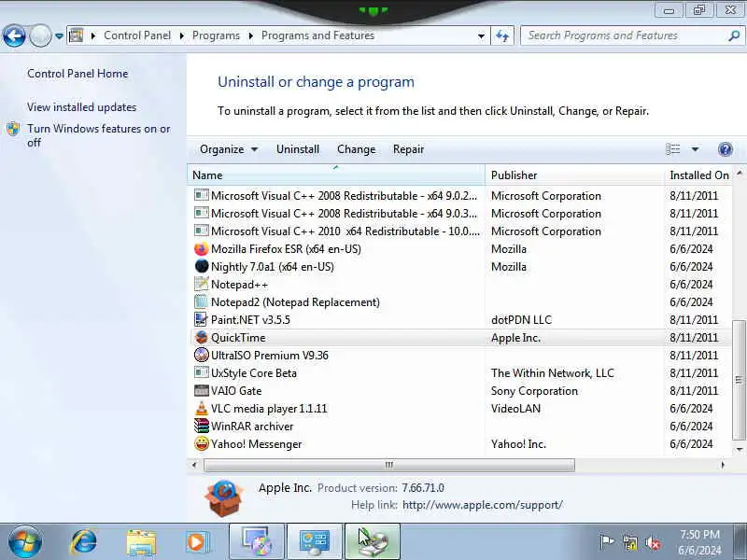Select Mozilla Firefox ESR (x64 en-US) name
The width and height of the screenshot is (747, 560).
(286, 249)
